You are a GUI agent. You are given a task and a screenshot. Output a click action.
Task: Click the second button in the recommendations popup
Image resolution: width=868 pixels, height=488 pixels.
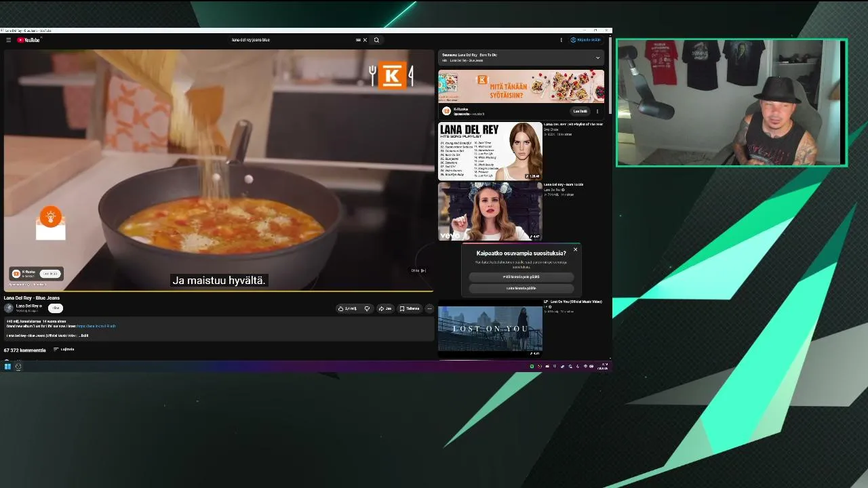(x=521, y=288)
